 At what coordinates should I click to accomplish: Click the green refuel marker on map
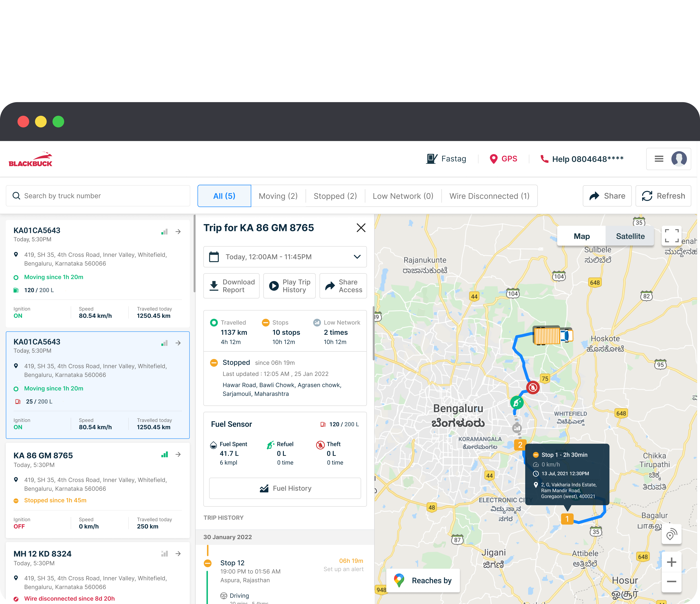[x=517, y=403]
